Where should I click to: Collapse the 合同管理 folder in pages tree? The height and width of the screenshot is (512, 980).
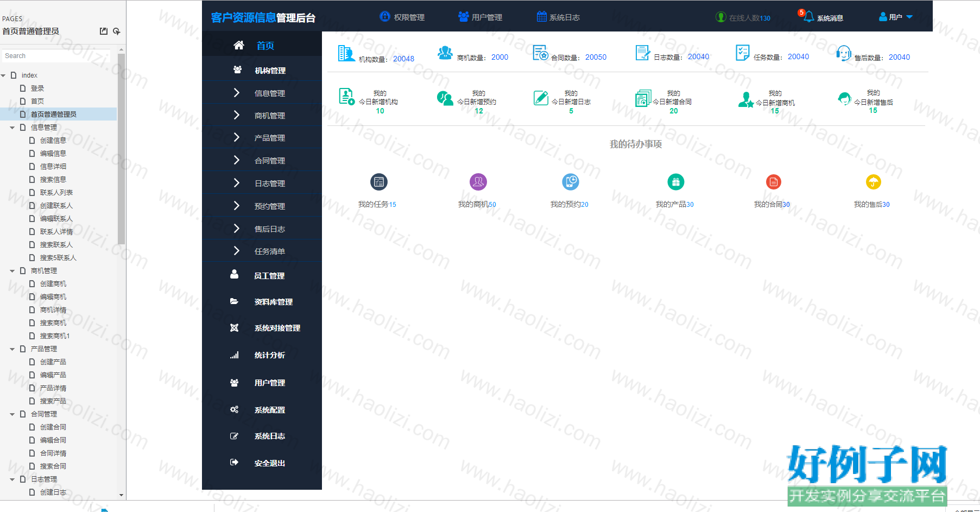pyautogui.click(x=12, y=414)
